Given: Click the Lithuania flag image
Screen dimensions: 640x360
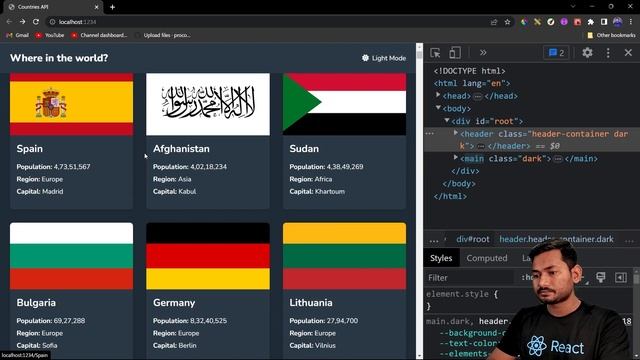Looking at the screenshot, I should pos(344,256).
